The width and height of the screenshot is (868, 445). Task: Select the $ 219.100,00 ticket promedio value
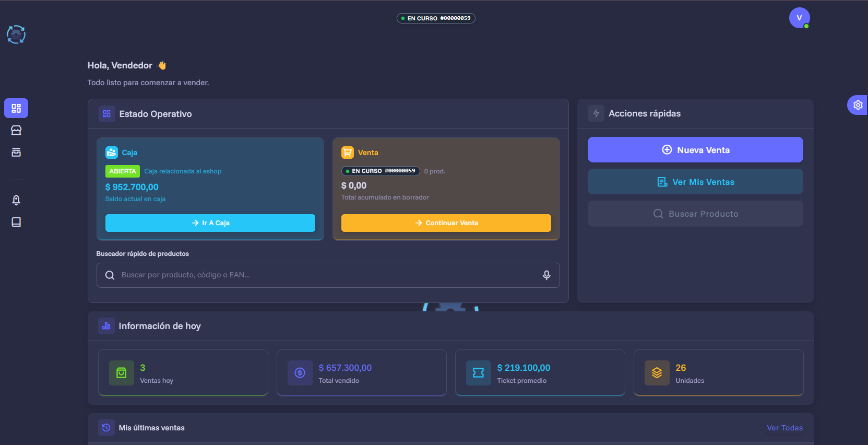coord(524,368)
